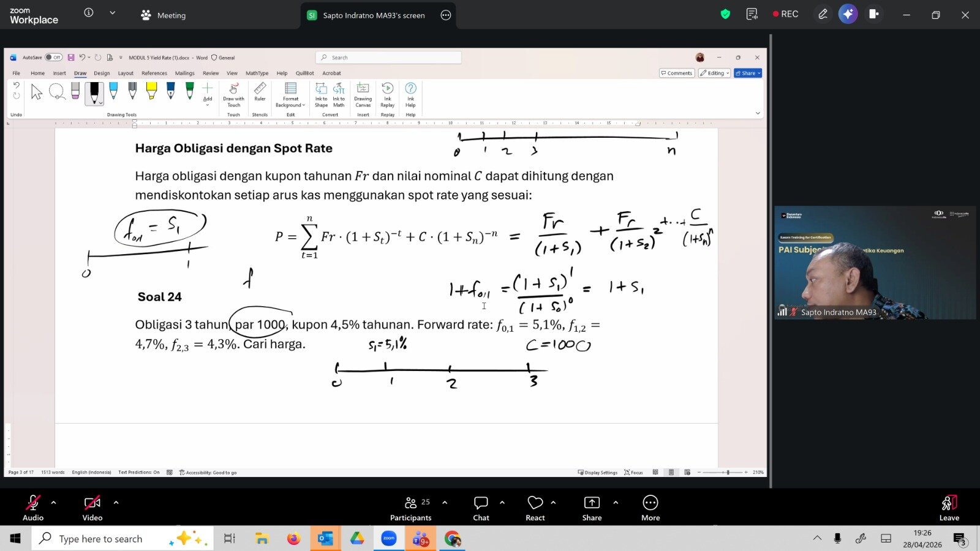Toggle Zoom Video on

point(92,508)
